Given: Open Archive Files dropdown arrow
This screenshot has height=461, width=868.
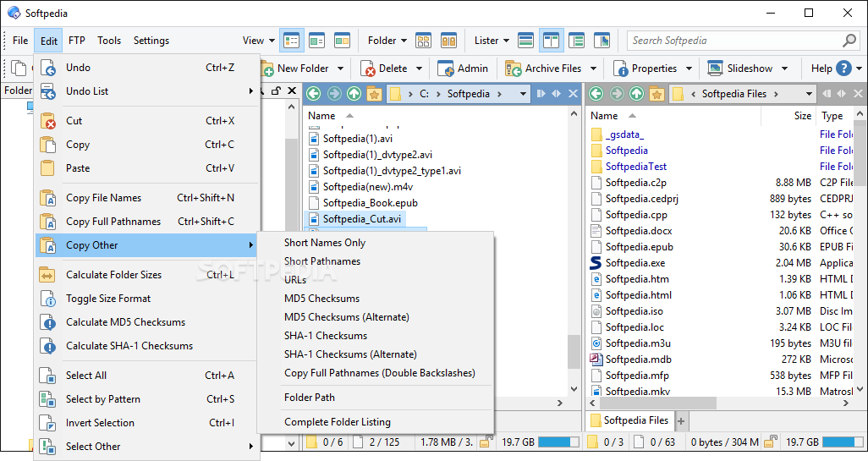Looking at the screenshot, I should (593, 69).
